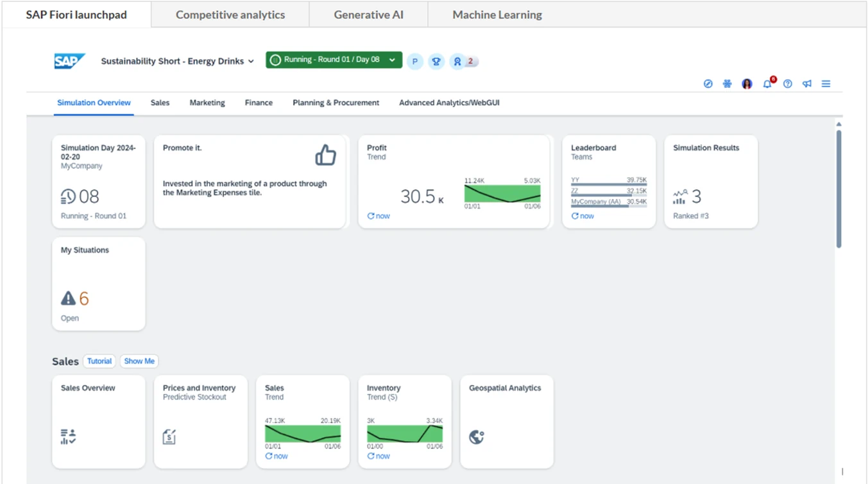Viewport: 868px width, 484px height.
Task: Click the 30.5 K profit value
Action: tap(421, 196)
